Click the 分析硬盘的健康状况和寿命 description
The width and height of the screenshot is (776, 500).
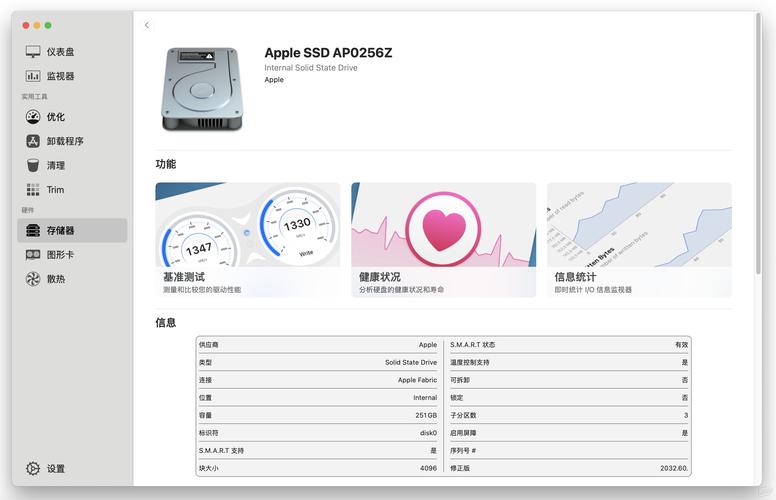401,290
